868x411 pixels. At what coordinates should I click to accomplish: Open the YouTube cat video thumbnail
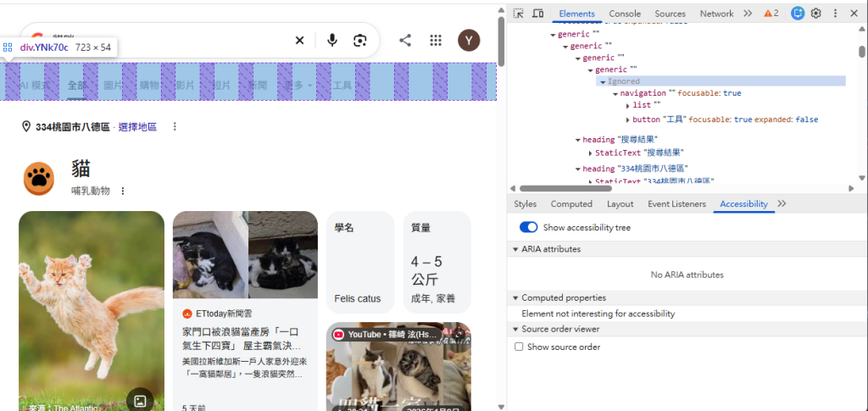click(398, 367)
